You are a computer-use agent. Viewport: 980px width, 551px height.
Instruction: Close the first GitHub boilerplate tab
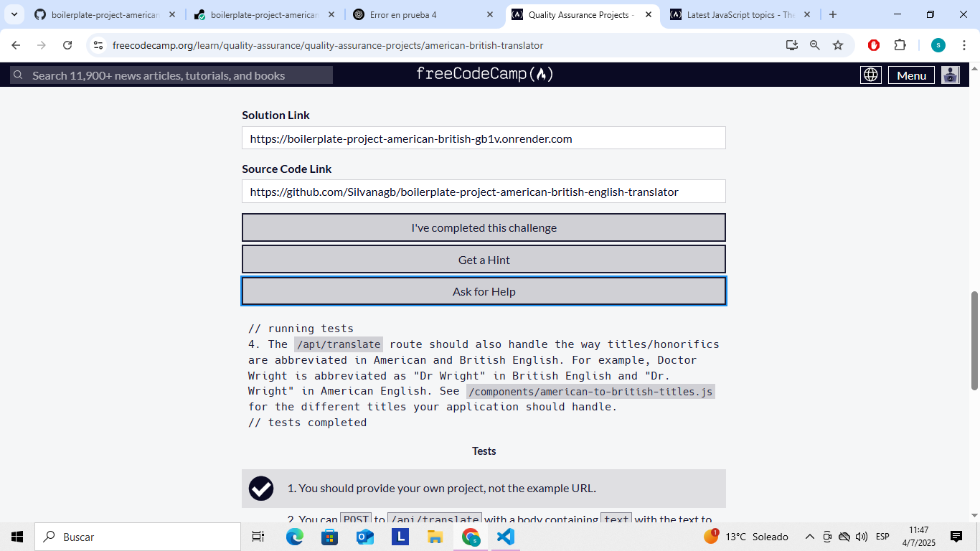pyautogui.click(x=172, y=14)
